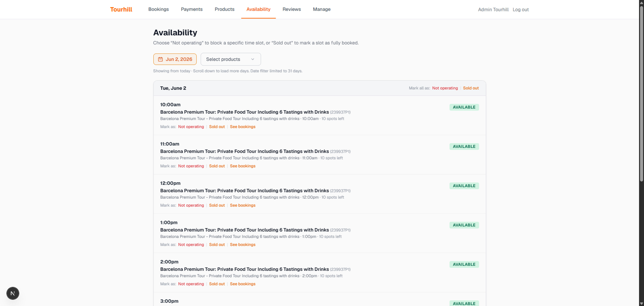Open the Next.js dev tools N icon
Image resolution: width=644 pixels, height=306 pixels.
[13, 293]
